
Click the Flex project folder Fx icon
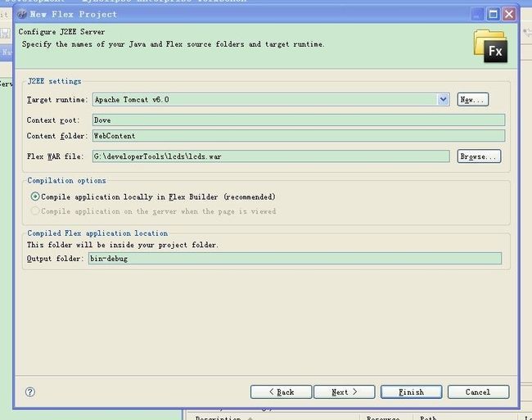[x=491, y=47]
